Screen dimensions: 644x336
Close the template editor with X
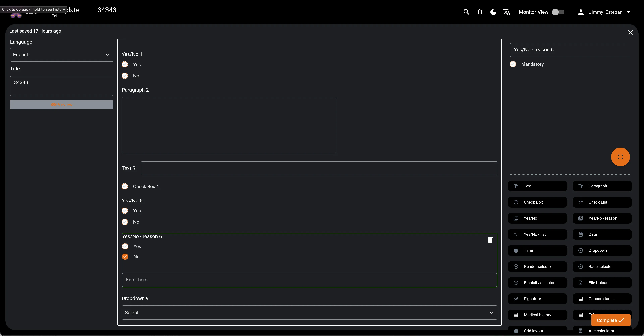coord(630,32)
